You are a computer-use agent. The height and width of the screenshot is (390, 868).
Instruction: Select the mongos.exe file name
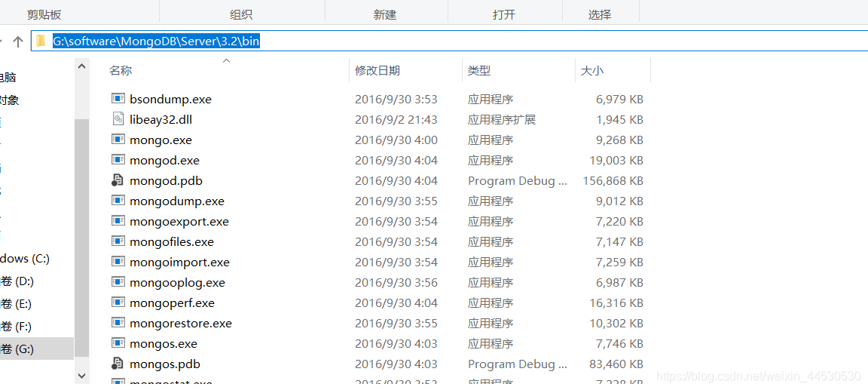pos(164,343)
